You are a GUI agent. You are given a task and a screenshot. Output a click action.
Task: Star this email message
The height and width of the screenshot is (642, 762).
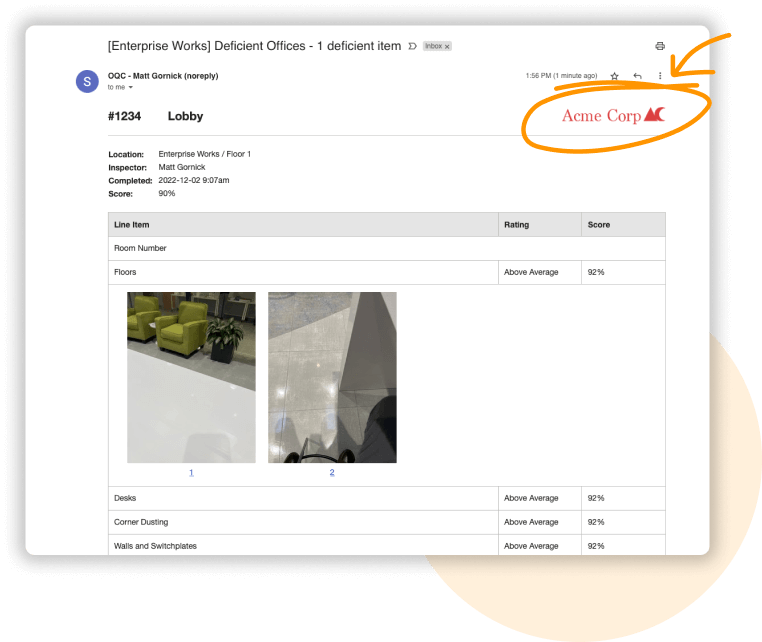pos(614,76)
